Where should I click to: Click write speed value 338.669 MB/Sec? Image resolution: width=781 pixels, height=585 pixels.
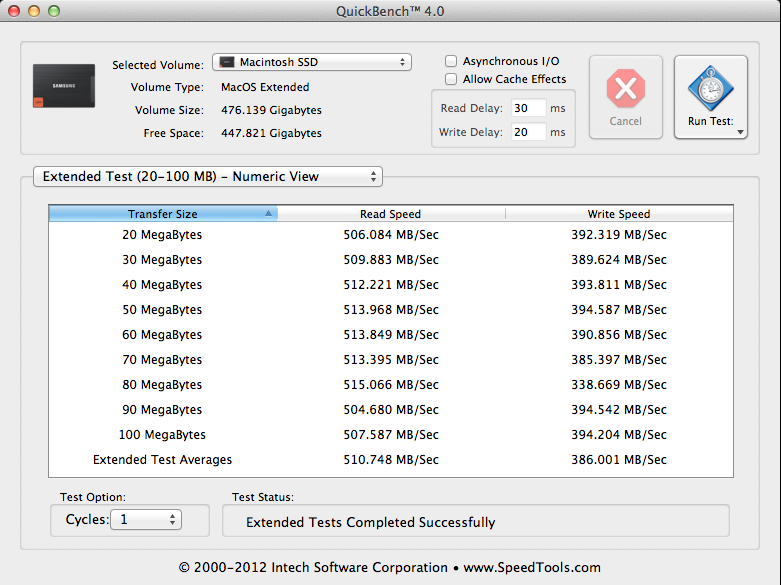click(x=619, y=385)
